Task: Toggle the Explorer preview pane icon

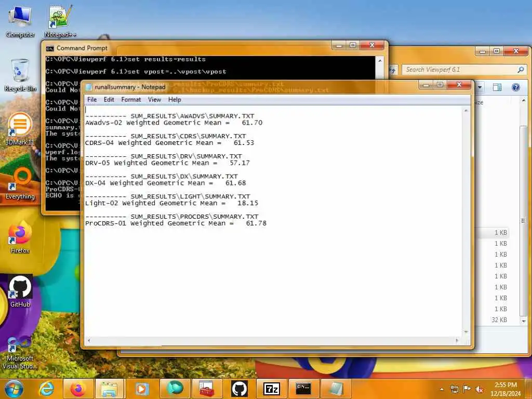Action: pos(497,87)
